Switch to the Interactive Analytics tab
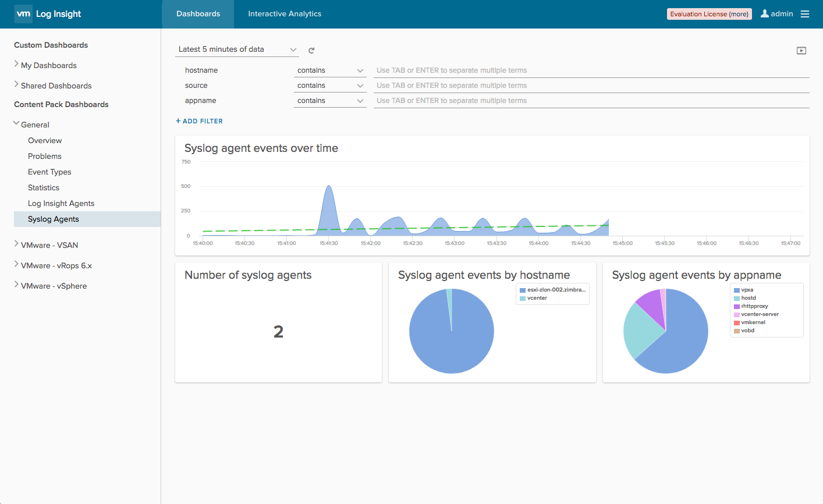The height and width of the screenshot is (504, 823). click(285, 14)
